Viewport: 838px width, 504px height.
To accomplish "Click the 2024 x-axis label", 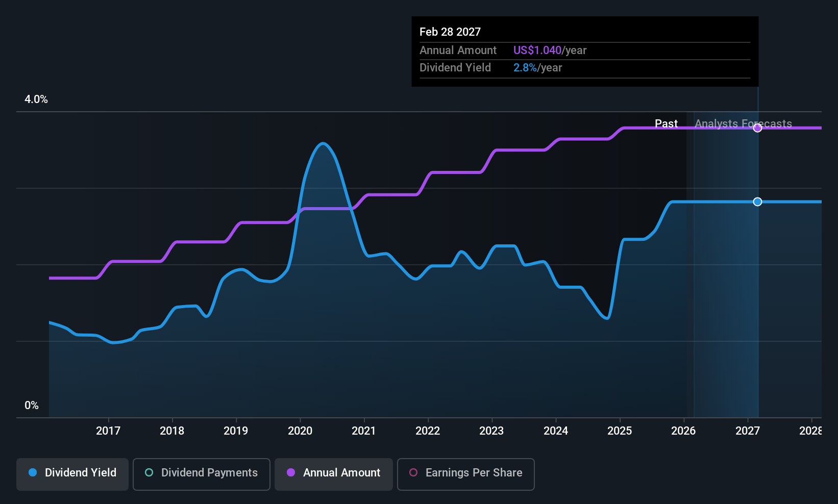I will (556, 431).
